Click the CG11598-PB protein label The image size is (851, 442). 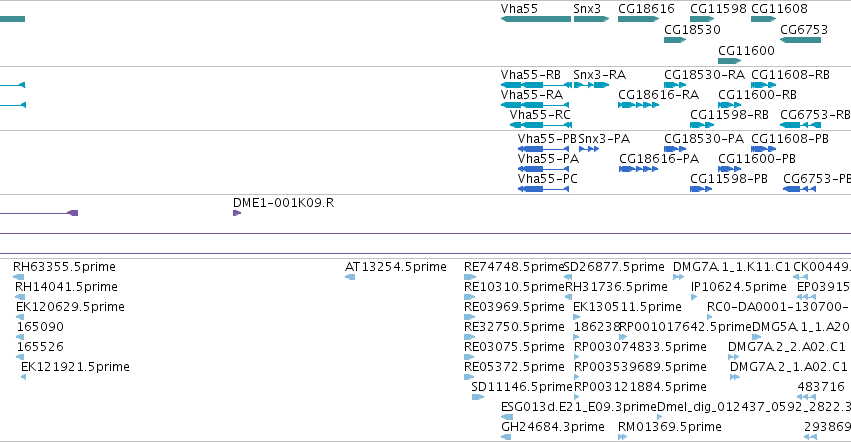point(729,179)
